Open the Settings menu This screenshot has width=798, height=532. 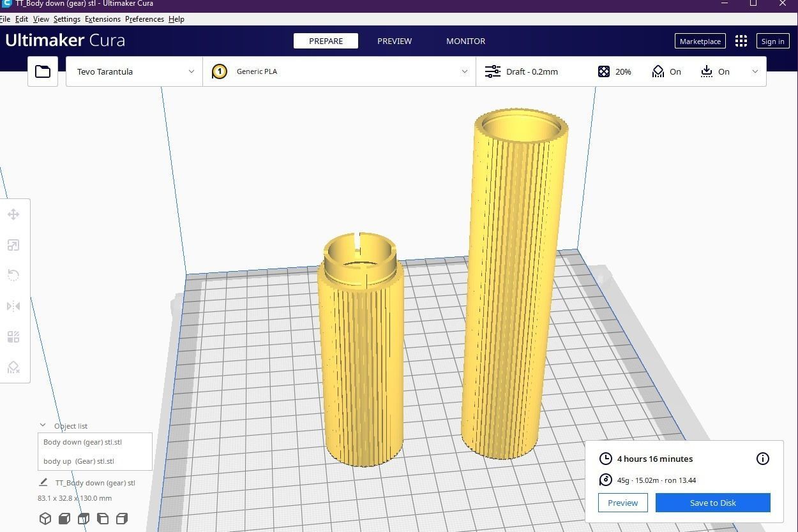pos(67,19)
